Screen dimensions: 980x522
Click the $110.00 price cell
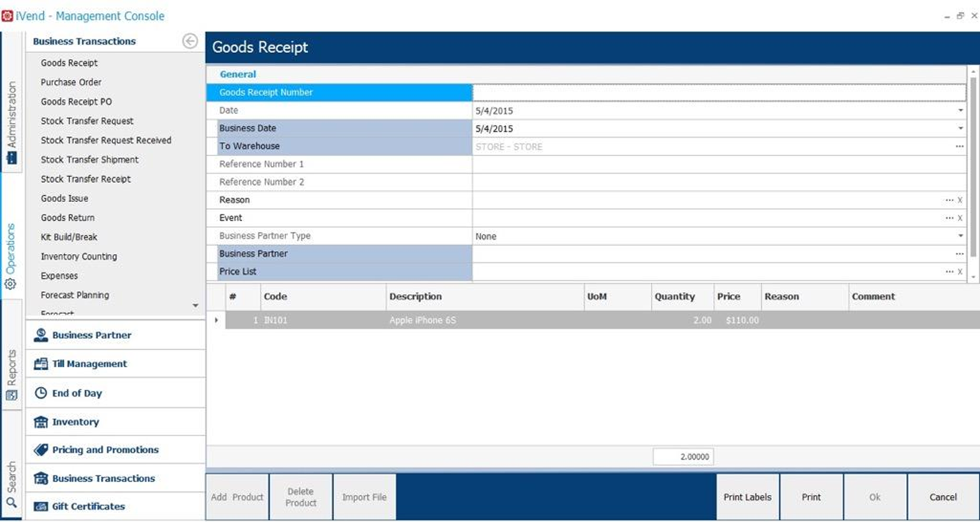(x=738, y=321)
